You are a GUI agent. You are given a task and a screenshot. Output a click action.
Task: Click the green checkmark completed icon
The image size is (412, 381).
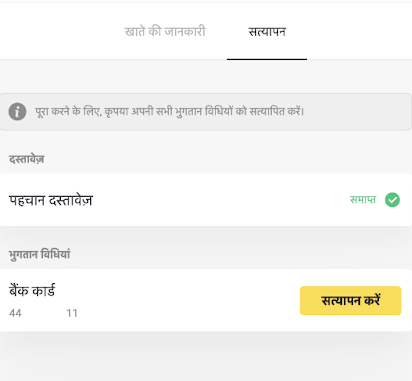[x=392, y=200]
